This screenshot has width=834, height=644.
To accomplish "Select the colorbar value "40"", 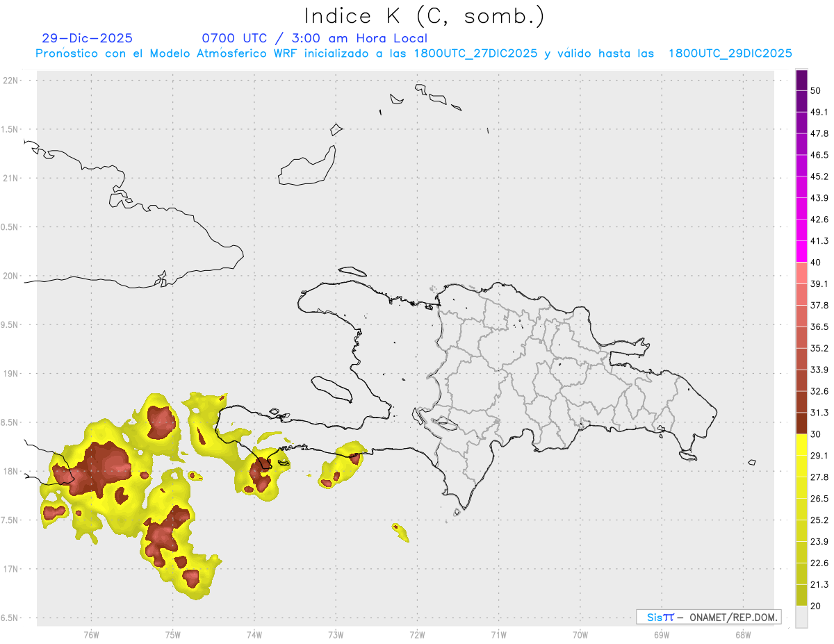I will click(815, 263).
